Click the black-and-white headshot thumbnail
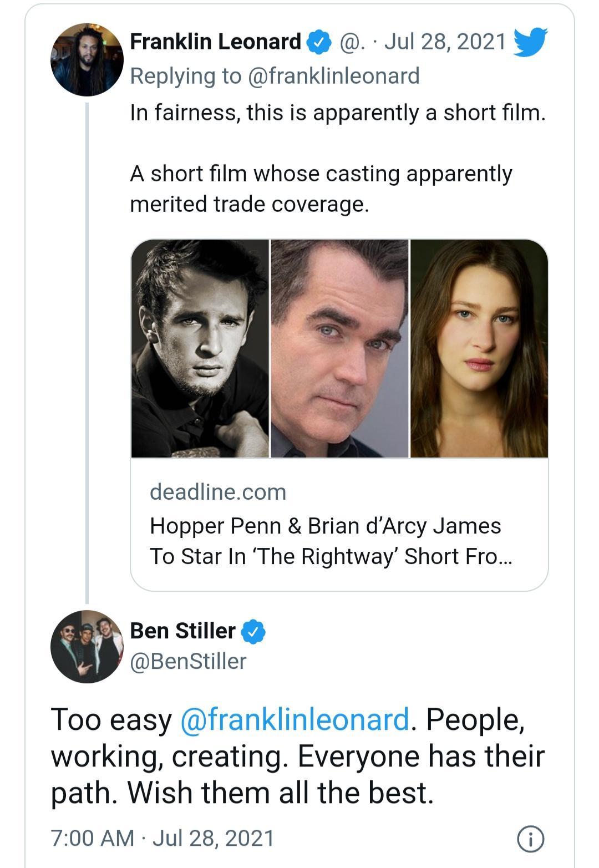This screenshot has width=599, height=868. click(200, 348)
